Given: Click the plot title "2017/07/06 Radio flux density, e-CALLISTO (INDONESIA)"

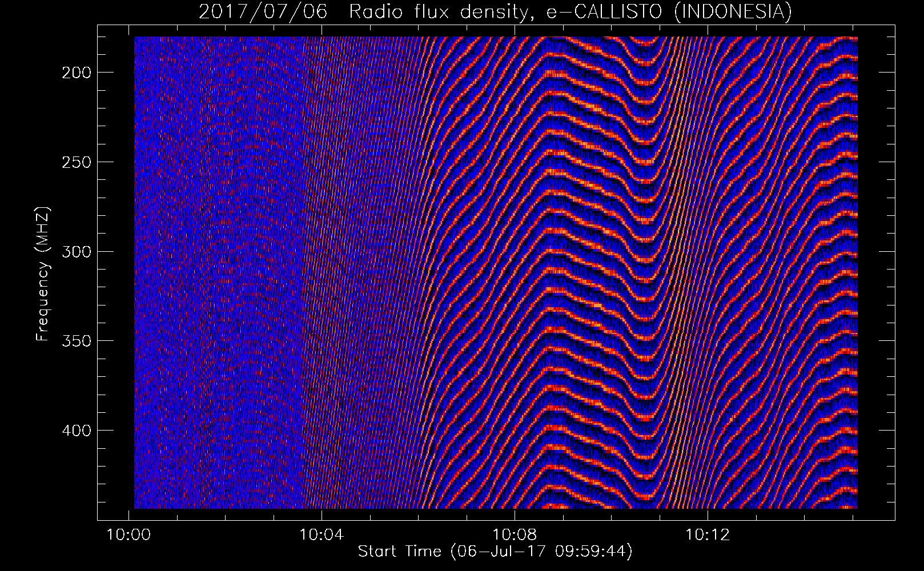Looking at the screenshot, I should pos(495,12).
